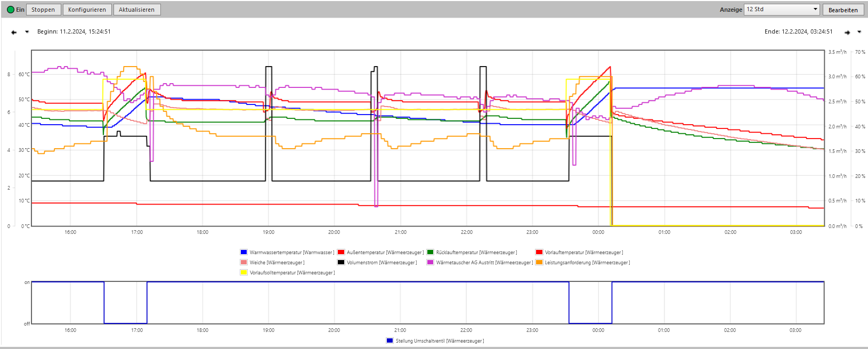Click the Ende: 12.2.2024, 03:24:51 timestamp
The width and height of the screenshot is (868, 349).
798,31
